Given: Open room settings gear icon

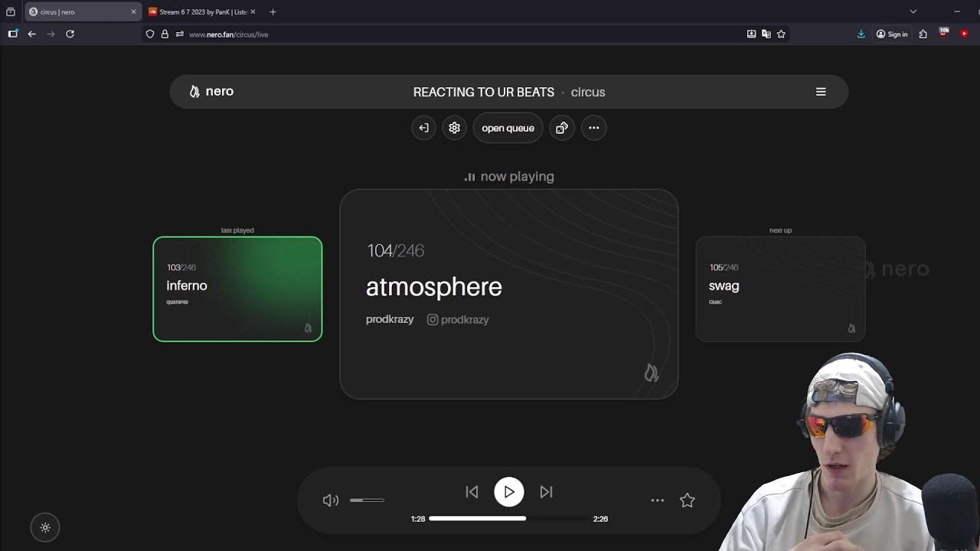Looking at the screenshot, I should point(455,128).
